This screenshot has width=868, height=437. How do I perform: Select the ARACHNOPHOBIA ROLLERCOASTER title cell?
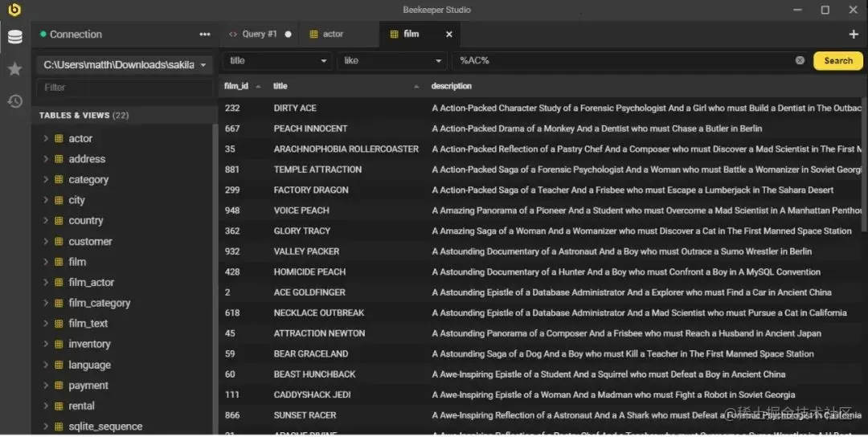[x=346, y=149]
